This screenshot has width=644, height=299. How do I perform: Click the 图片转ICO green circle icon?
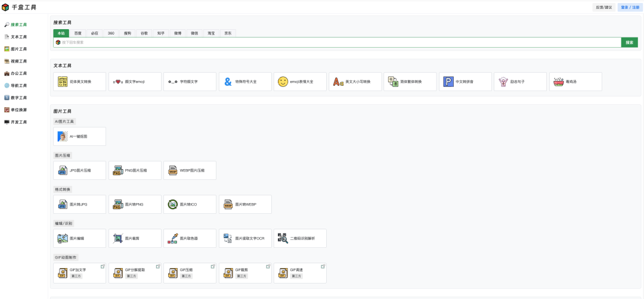173,204
